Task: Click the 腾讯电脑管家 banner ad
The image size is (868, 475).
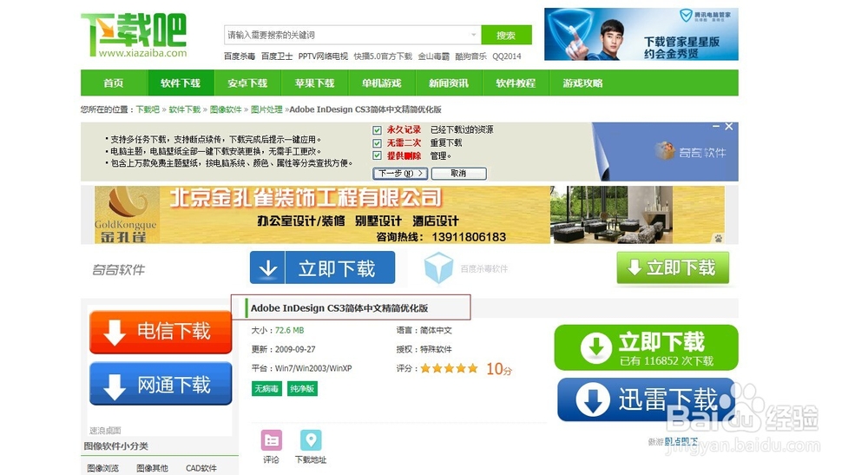Action: coord(641,34)
